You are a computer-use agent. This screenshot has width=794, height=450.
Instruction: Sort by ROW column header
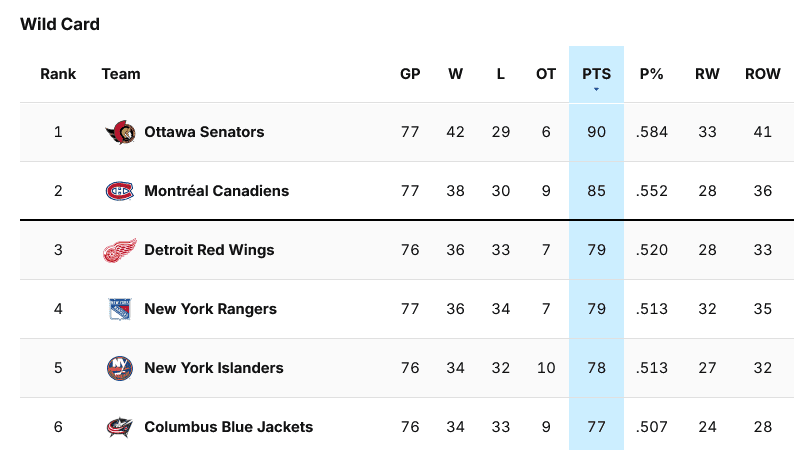pos(763,74)
